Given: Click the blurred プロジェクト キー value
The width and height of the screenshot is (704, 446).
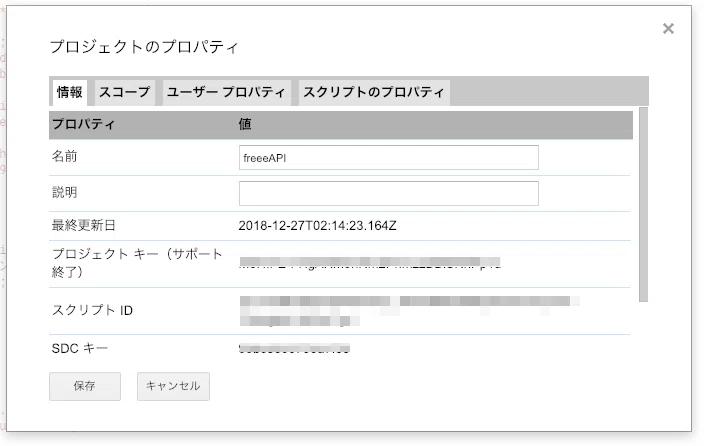Looking at the screenshot, I should point(370,263).
